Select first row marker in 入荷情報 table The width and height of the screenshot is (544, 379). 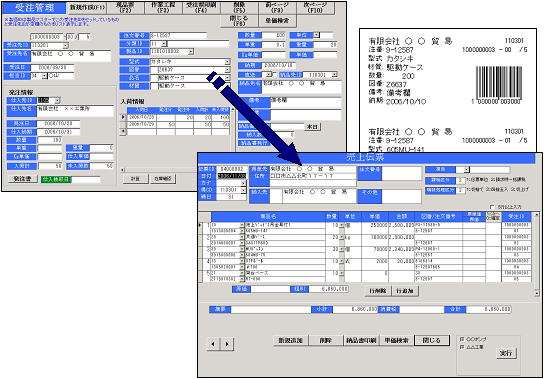[x=123, y=117]
